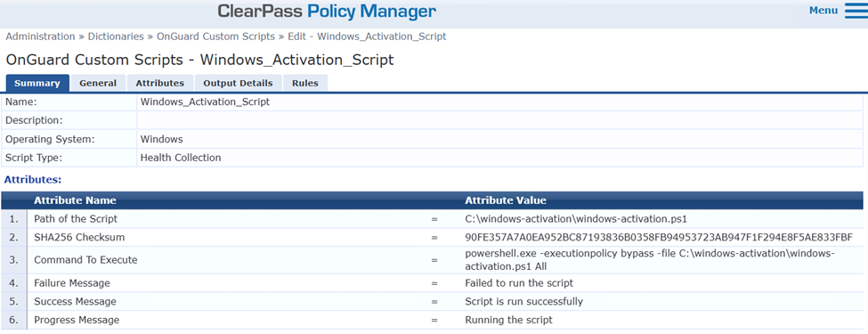868x334 pixels.
Task: Click the SHA256 checksum hash value
Action: click(659, 238)
